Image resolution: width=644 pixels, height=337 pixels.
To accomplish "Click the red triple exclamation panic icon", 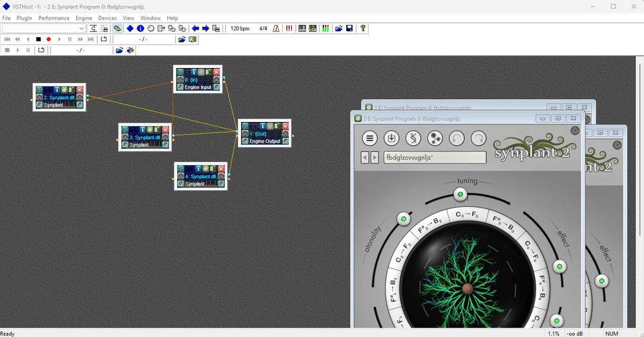I will [x=289, y=28].
